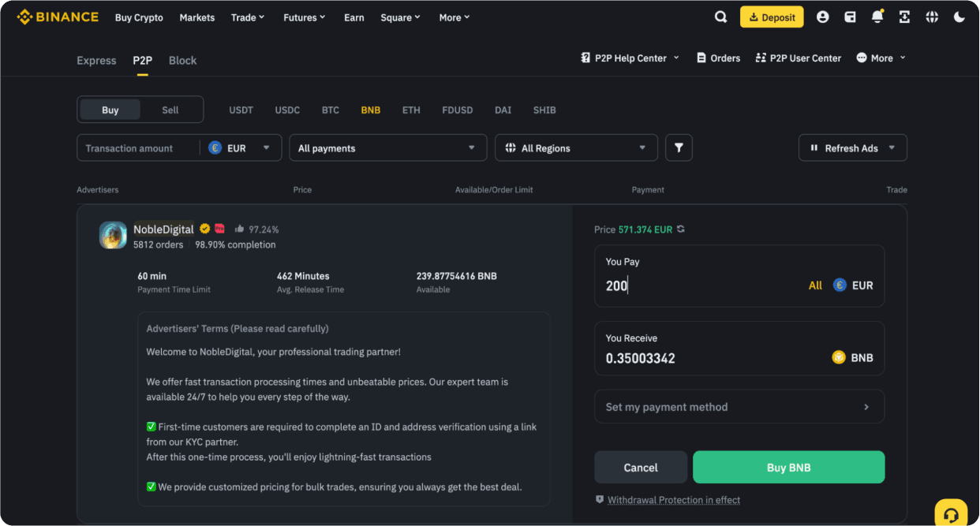Select the Buy toggle

[x=110, y=110]
